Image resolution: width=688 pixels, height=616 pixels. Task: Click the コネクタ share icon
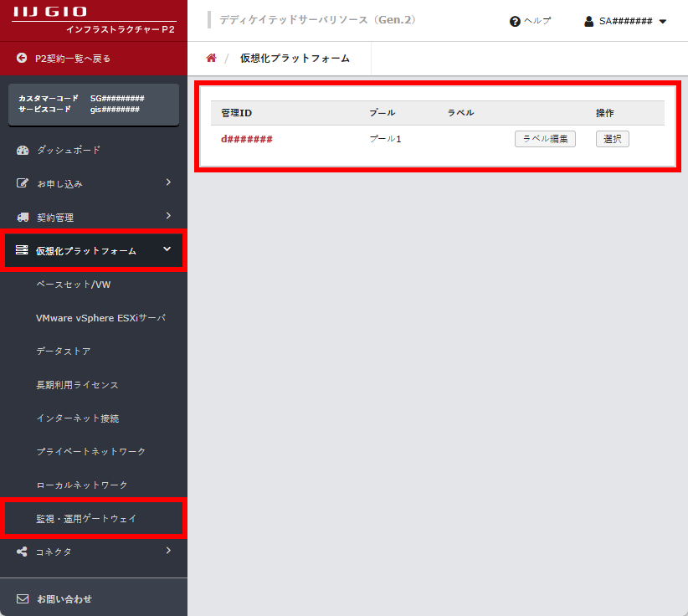pos(23,552)
